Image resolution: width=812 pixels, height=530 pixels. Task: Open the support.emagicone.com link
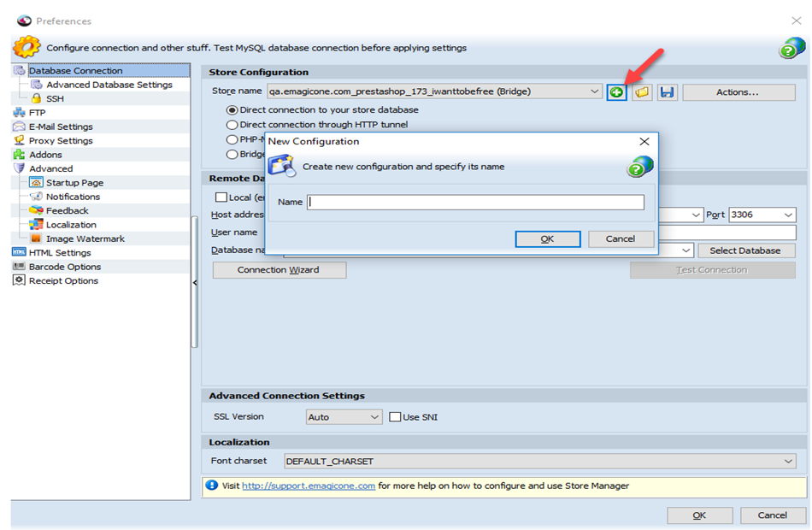tap(309, 486)
